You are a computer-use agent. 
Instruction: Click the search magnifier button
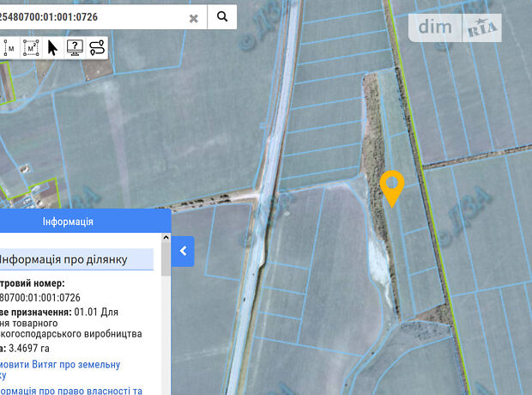pyautogui.click(x=222, y=16)
